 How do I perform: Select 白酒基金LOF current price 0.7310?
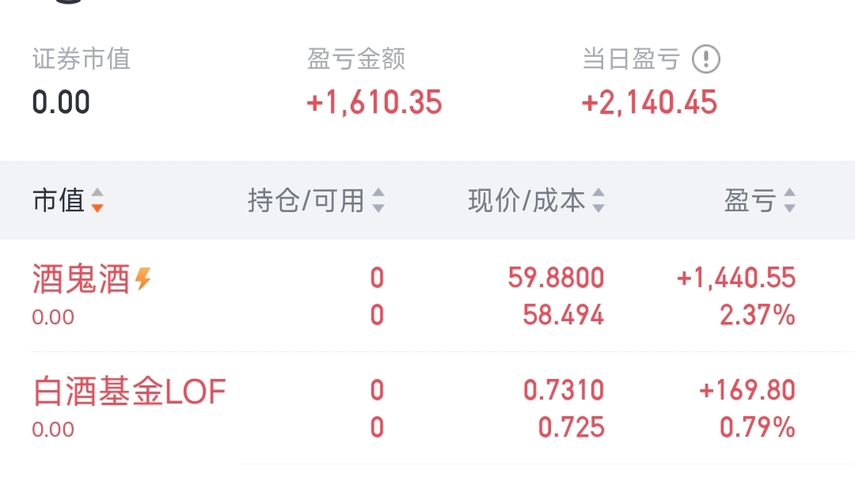pos(564,390)
